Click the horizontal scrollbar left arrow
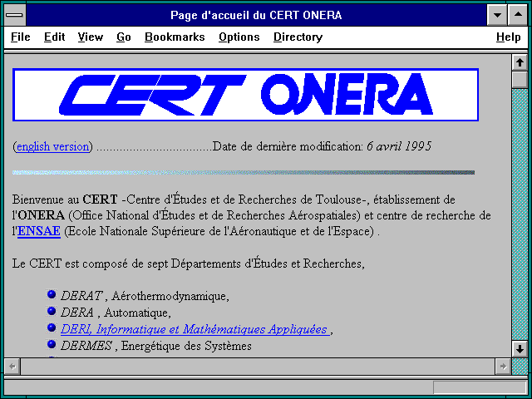Screen dimensions: 532x399 12,367
